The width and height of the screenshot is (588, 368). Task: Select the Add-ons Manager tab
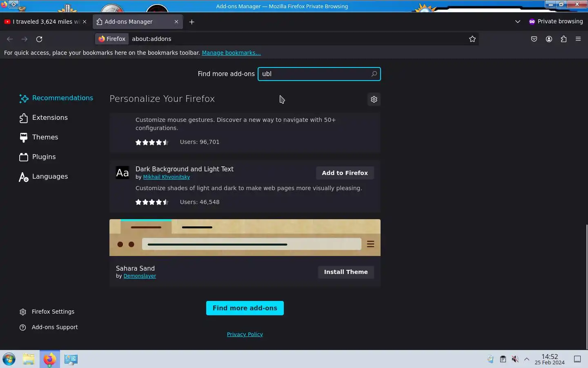point(138,22)
